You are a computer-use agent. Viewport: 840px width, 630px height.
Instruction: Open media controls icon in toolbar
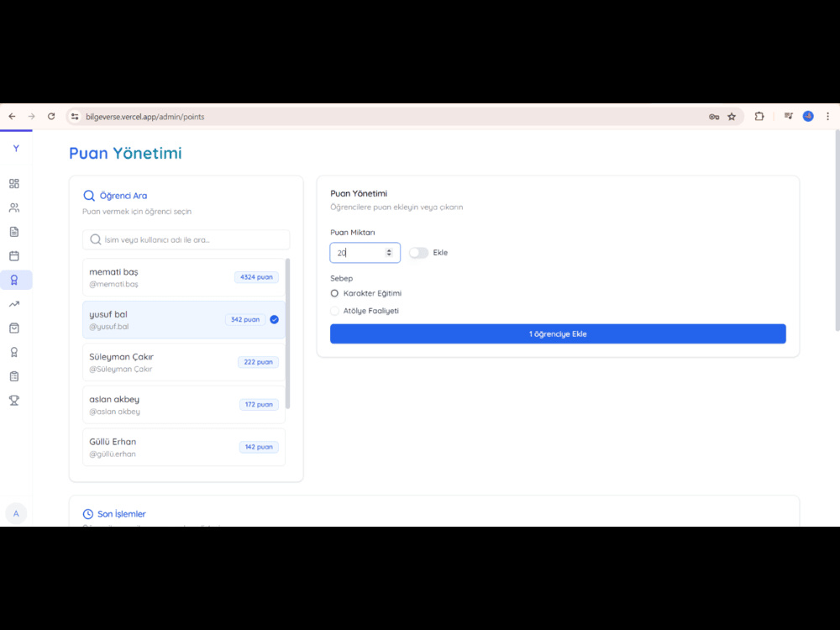788,116
